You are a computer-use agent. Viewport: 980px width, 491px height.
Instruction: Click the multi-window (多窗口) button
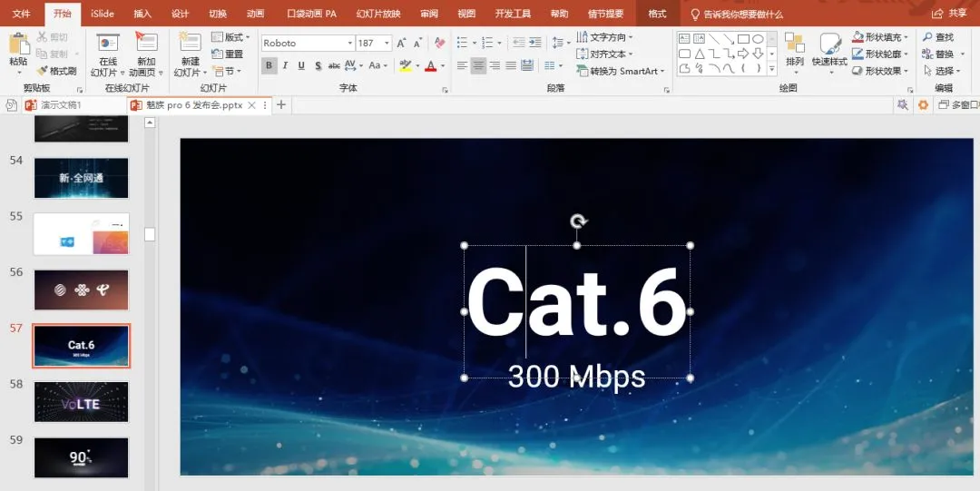coord(958,105)
